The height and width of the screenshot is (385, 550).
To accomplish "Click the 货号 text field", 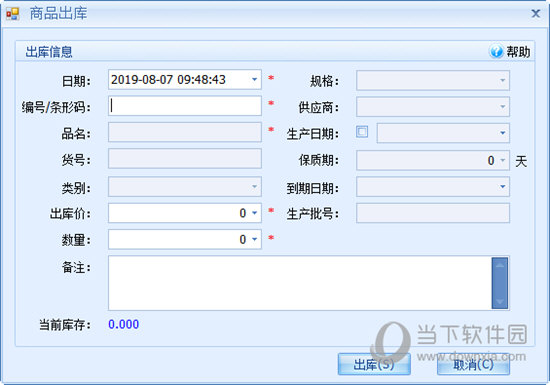I will [x=185, y=158].
